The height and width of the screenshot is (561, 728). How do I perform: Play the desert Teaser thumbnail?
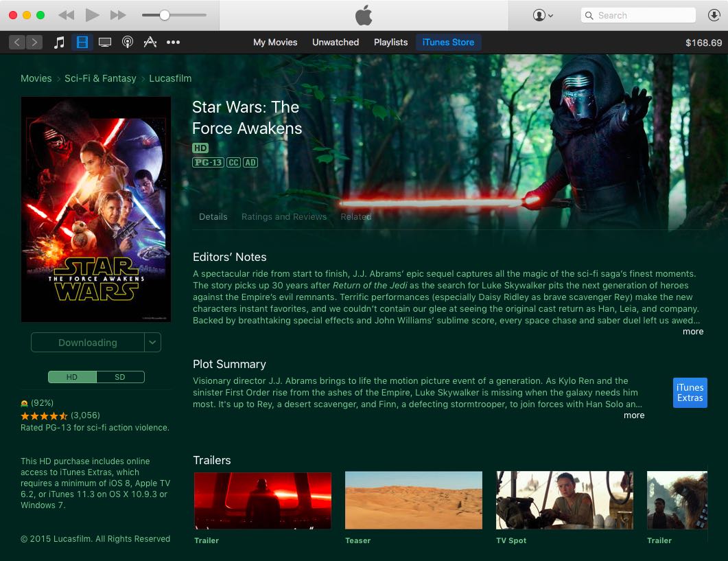[414, 500]
